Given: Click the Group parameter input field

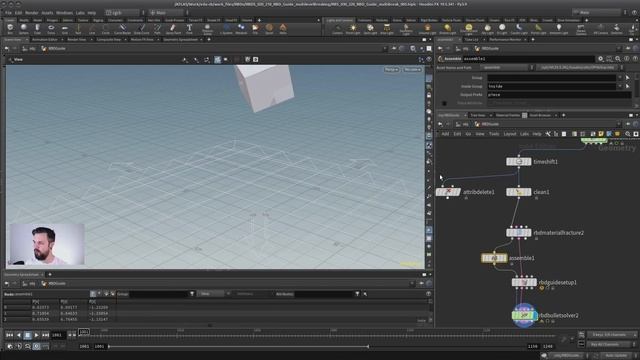Looking at the screenshot, I should click(x=551, y=78).
